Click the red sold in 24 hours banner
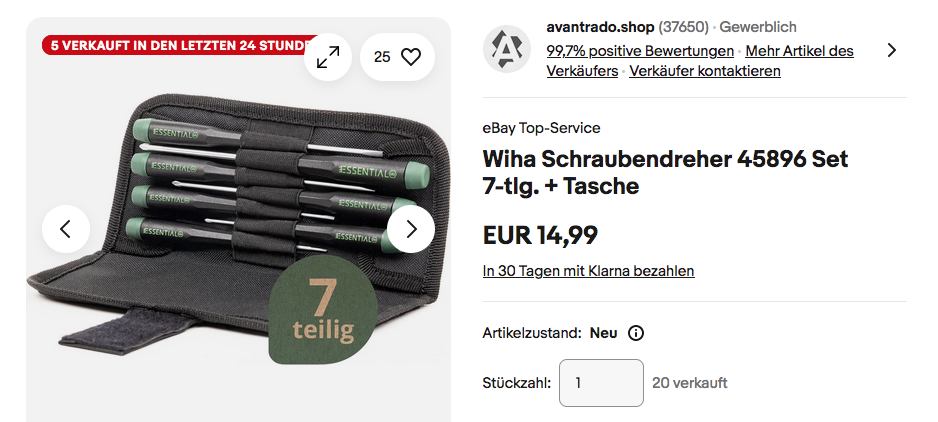This screenshot has width=938, height=422. (179, 45)
